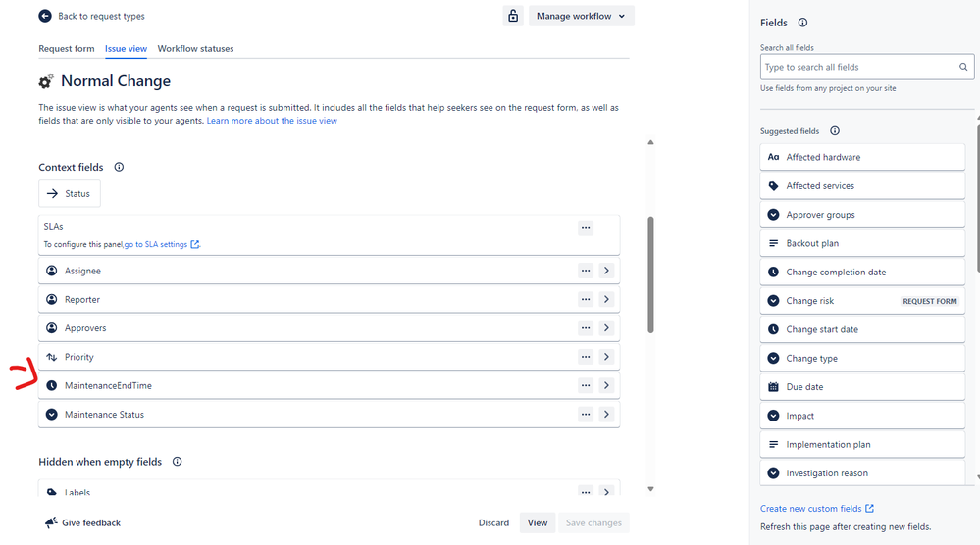Expand the Assignee field chevron
This screenshot has width=980, height=545.
point(606,271)
